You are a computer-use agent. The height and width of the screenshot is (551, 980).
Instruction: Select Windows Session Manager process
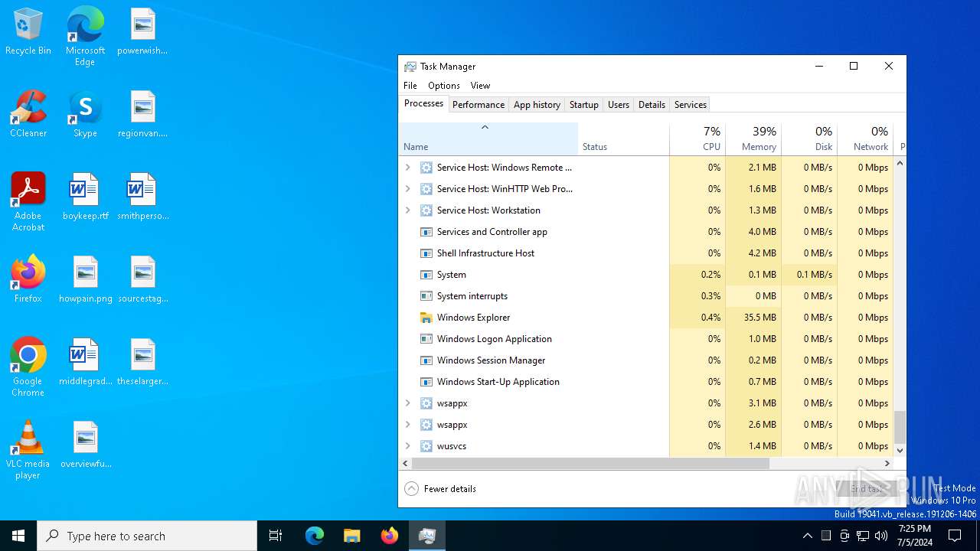646,360
